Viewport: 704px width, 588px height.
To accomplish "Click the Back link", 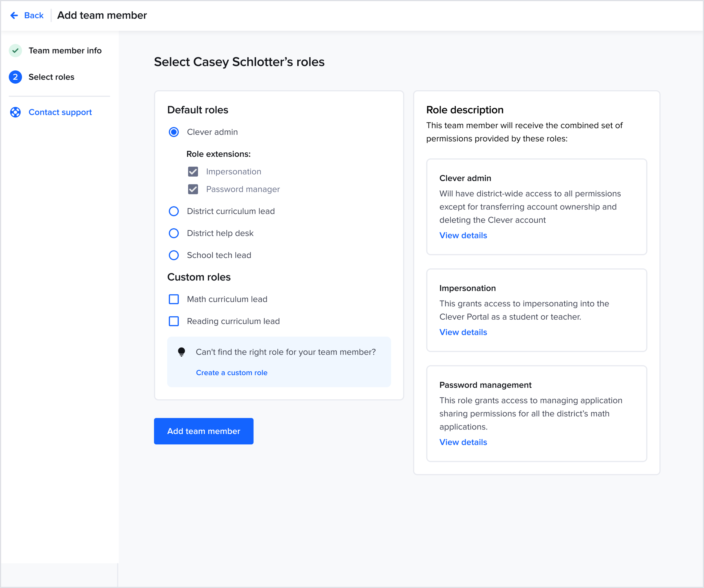I will (34, 15).
